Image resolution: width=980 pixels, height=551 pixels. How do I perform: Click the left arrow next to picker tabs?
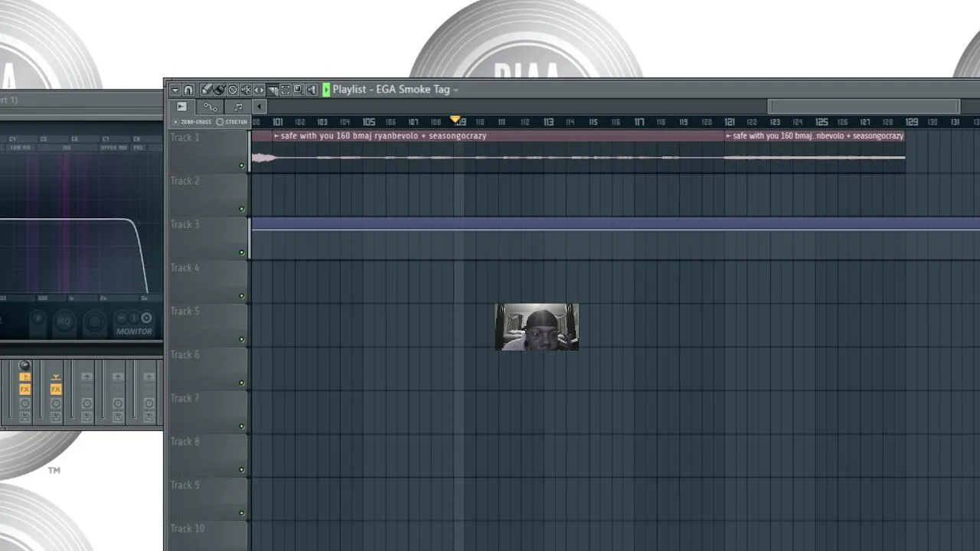point(259,106)
